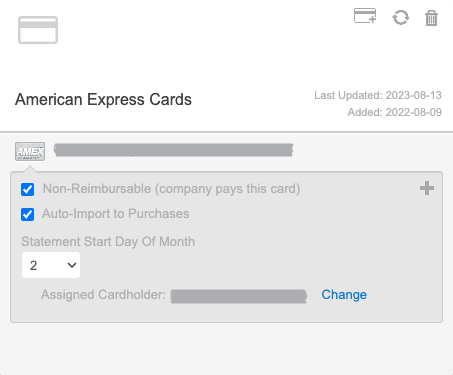Refresh the American Express card connection
This screenshot has width=453, height=375.
(401, 18)
